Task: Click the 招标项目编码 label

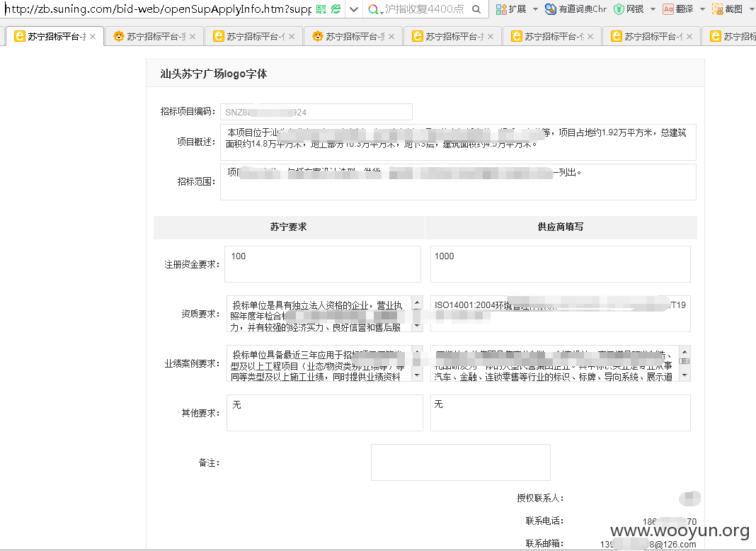Action: [x=188, y=111]
